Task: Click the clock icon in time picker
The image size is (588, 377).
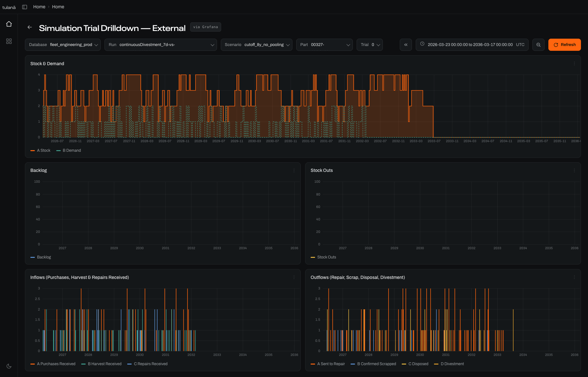Action: [422, 44]
